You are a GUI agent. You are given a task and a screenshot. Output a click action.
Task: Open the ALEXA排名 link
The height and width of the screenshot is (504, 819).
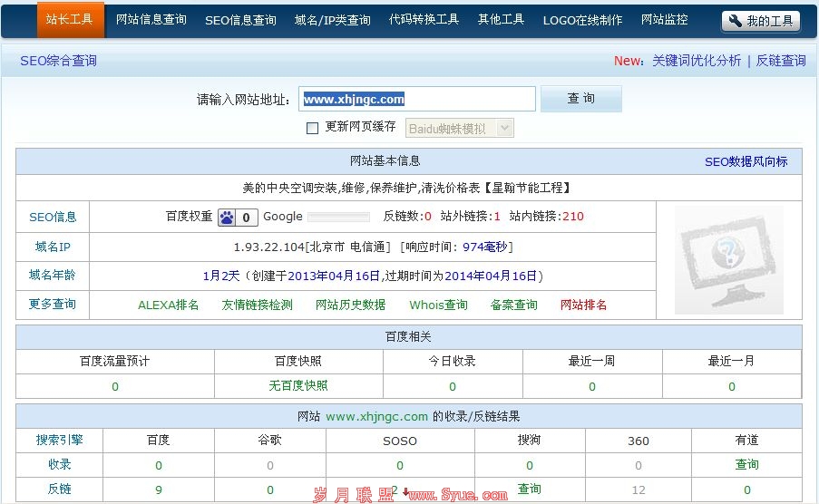point(168,305)
